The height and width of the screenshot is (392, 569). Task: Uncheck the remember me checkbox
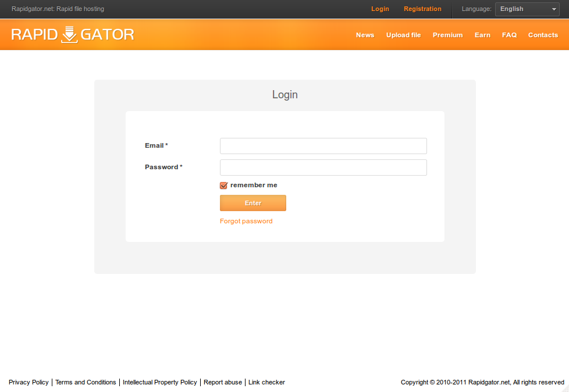point(223,186)
